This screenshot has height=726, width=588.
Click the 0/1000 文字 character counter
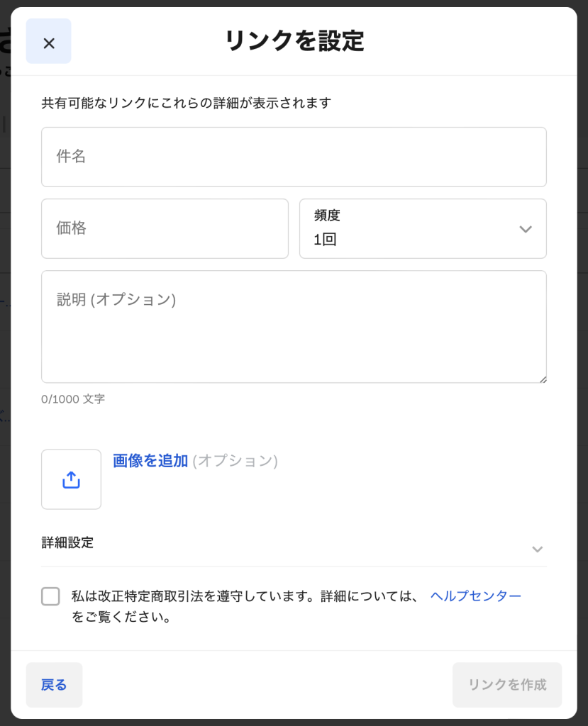click(73, 399)
